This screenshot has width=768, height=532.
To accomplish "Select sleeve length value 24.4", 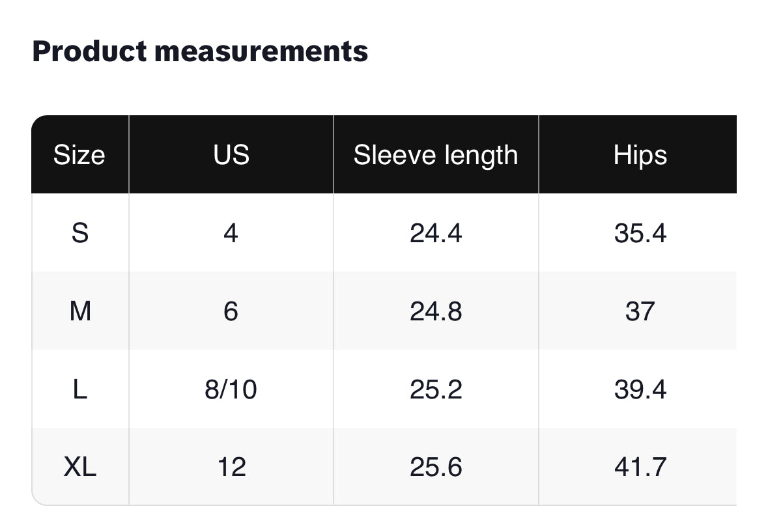I will (x=436, y=232).
